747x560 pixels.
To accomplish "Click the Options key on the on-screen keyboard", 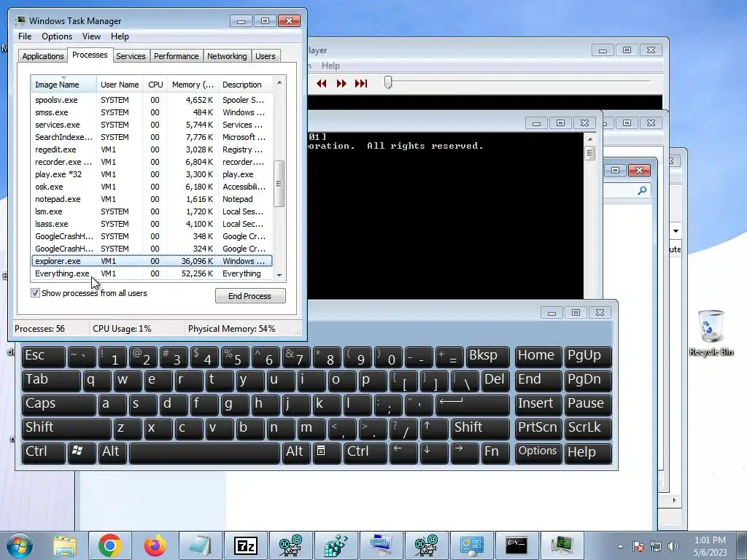I will click(x=538, y=452).
